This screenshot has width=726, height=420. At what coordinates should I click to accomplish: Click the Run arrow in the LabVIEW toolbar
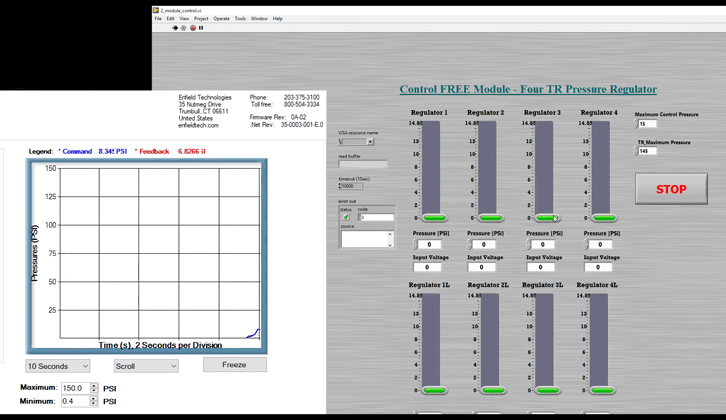point(175,28)
